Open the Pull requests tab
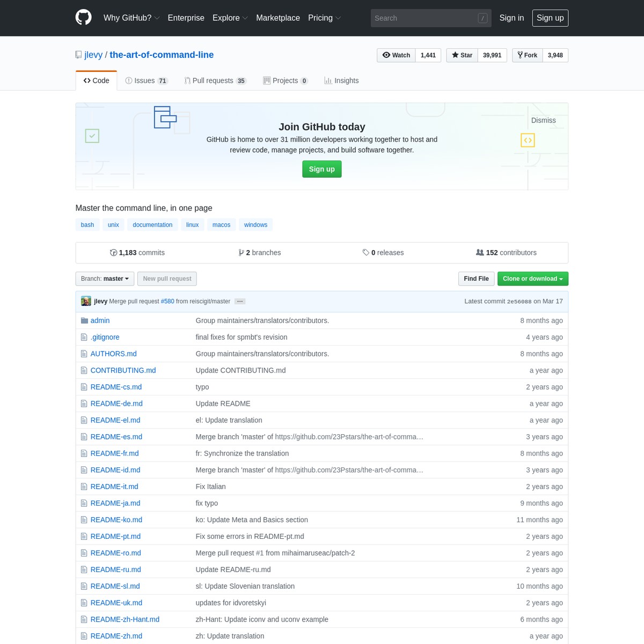Image resolution: width=644 pixels, height=644 pixels. (x=215, y=80)
